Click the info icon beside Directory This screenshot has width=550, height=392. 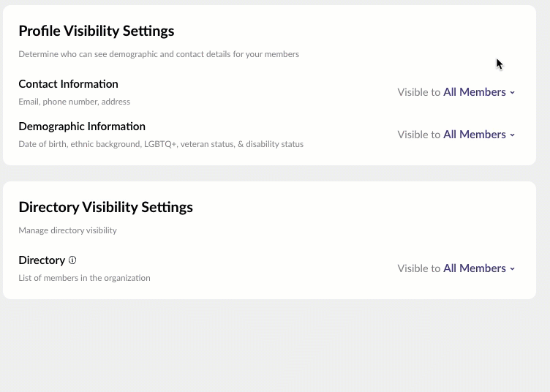(x=72, y=260)
